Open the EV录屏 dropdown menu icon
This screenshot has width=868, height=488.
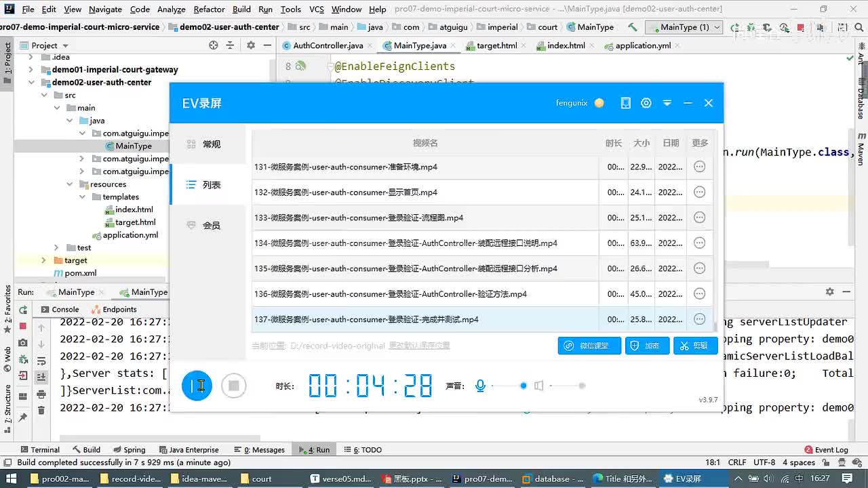(x=667, y=103)
